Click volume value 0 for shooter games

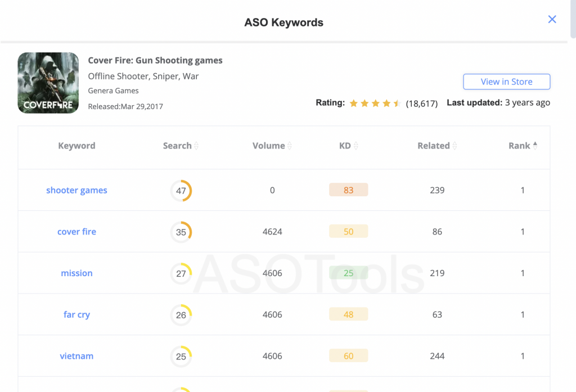point(272,190)
